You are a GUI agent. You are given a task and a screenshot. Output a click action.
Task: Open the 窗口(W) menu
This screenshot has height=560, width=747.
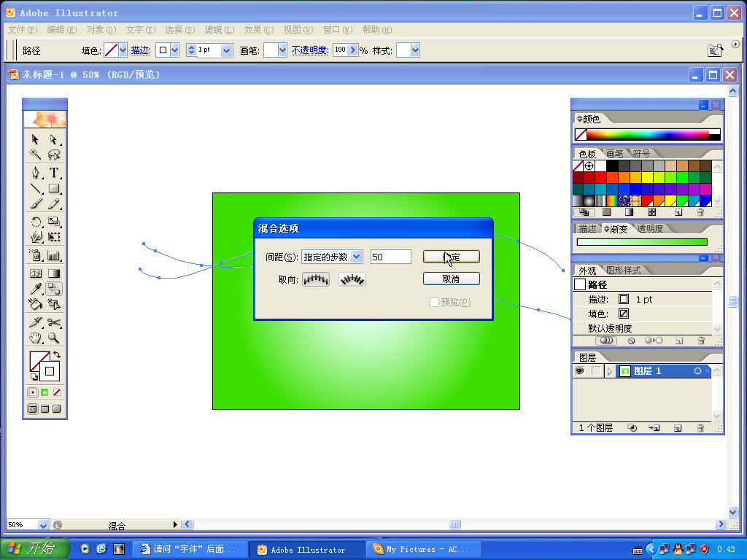[338, 29]
